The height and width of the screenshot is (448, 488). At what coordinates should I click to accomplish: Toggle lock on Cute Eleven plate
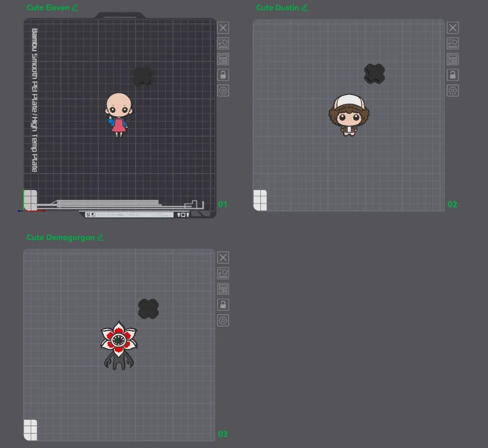[223, 75]
